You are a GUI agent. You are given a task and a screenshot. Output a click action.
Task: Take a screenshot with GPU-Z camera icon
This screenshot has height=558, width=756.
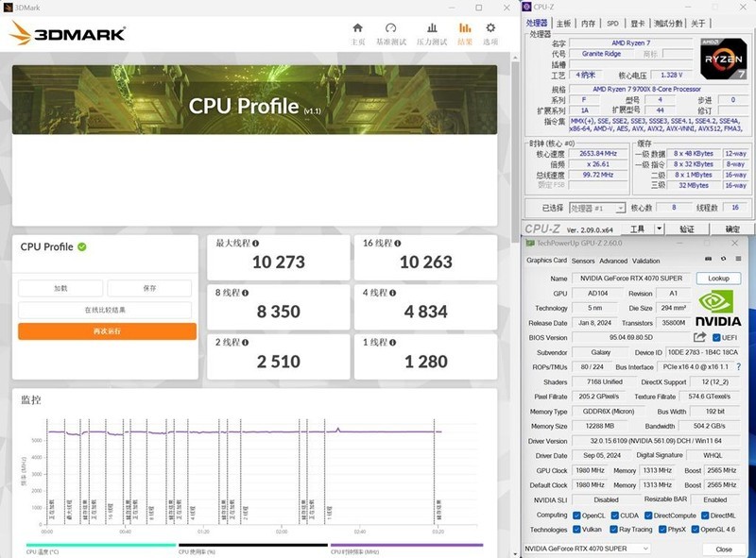707,261
